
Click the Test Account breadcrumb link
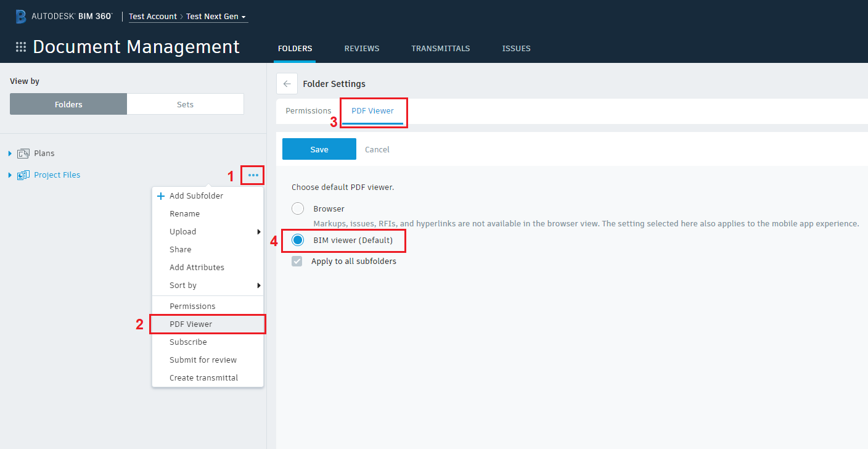click(153, 17)
